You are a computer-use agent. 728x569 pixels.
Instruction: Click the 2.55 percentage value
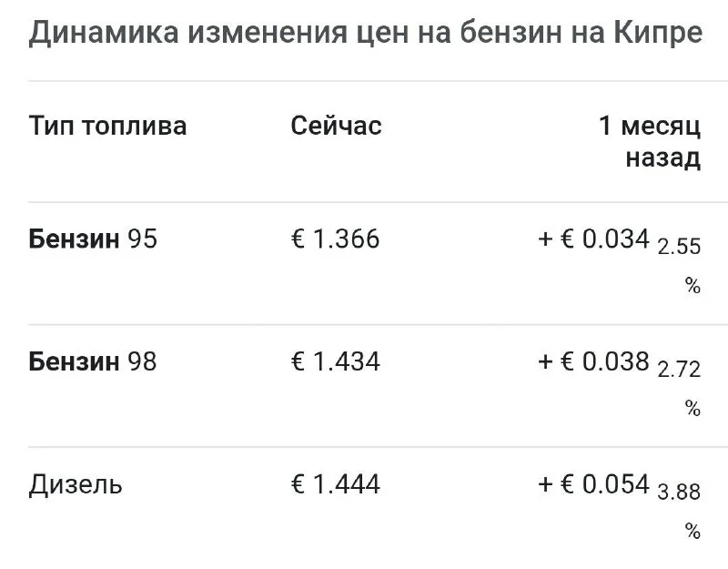click(679, 246)
